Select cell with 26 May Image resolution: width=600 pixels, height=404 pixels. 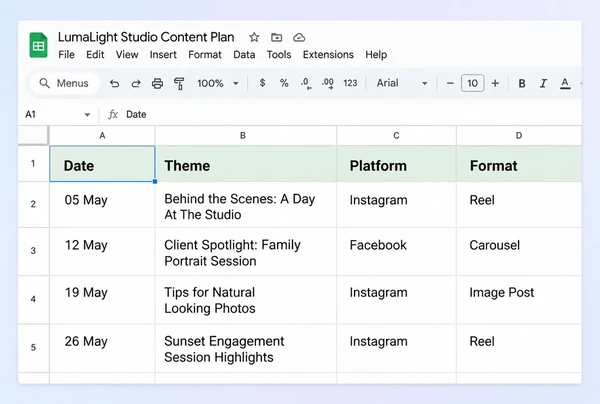pos(102,348)
